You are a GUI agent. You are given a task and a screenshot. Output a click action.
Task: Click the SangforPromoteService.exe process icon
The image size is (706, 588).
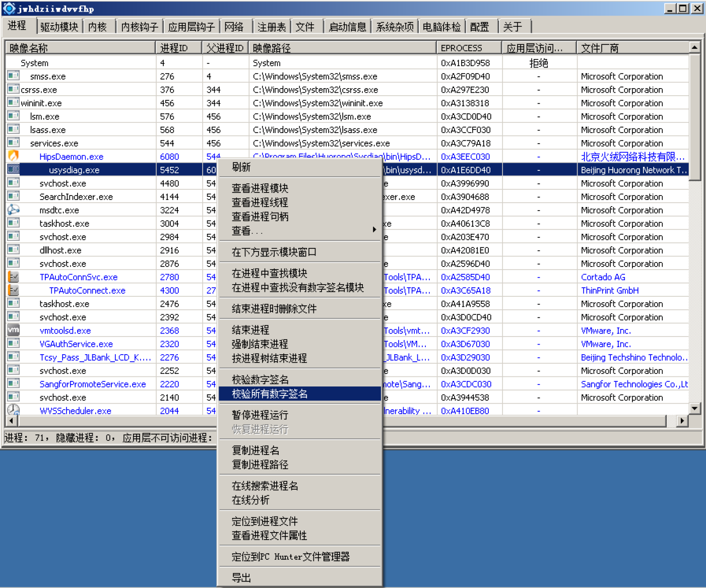(x=13, y=383)
